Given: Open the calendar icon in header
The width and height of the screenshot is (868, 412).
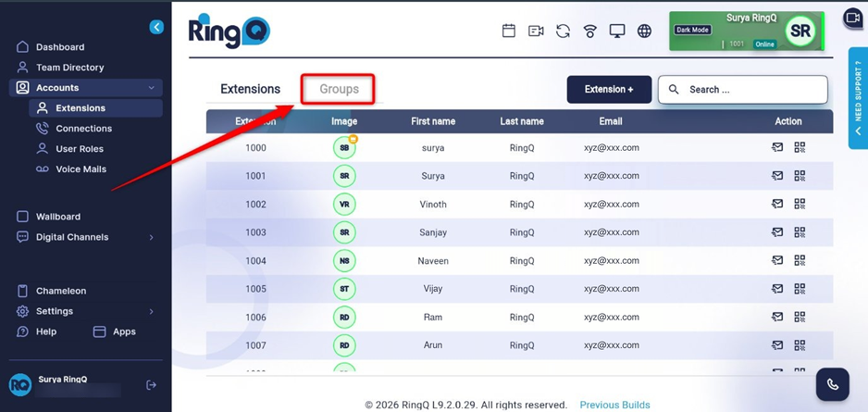Looking at the screenshot, I should pyautogui.click(x=508, y=31).
